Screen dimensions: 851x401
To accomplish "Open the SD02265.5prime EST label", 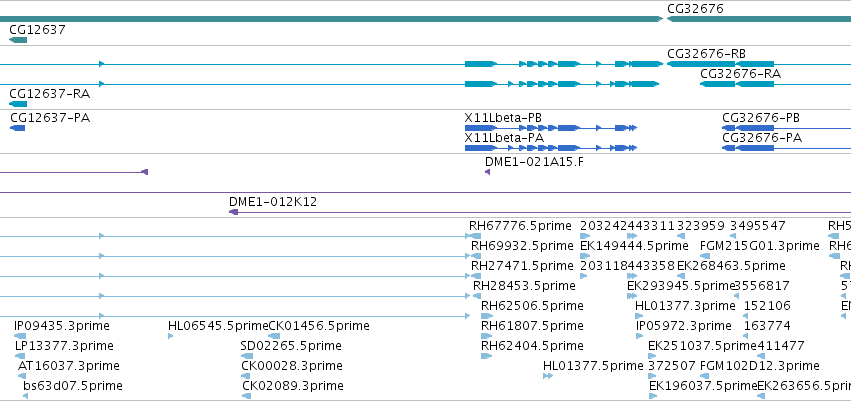I will click(x=291, y=346).
